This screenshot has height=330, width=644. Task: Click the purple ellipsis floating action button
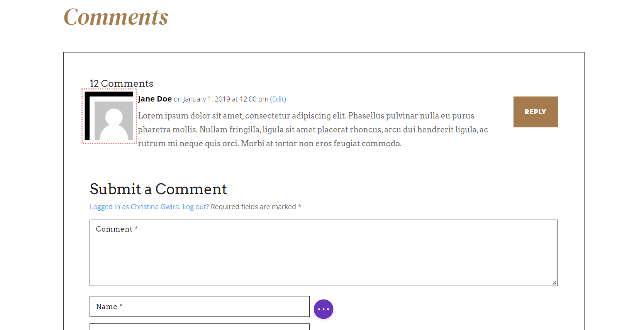tap(324, 309)
